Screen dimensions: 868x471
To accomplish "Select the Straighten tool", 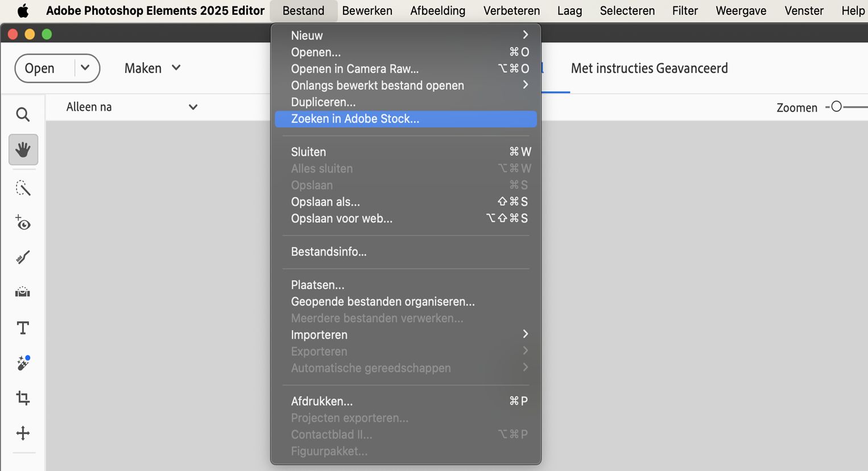I will point(23,292).
